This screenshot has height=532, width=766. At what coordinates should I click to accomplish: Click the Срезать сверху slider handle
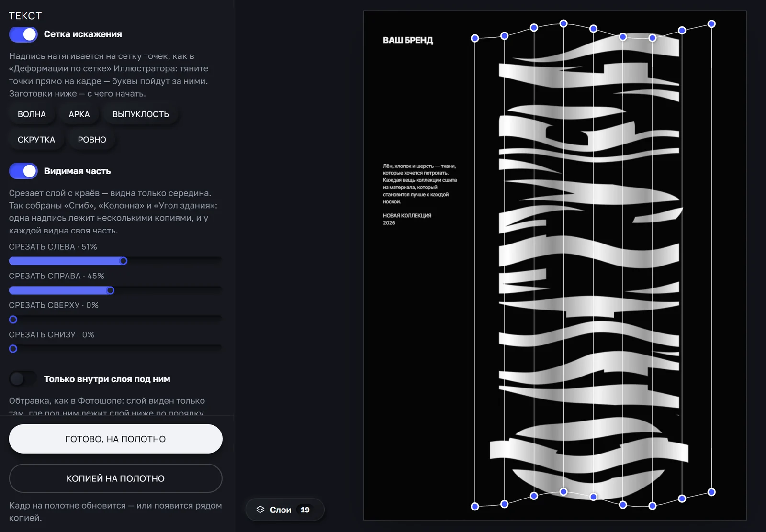click(13, 320)
